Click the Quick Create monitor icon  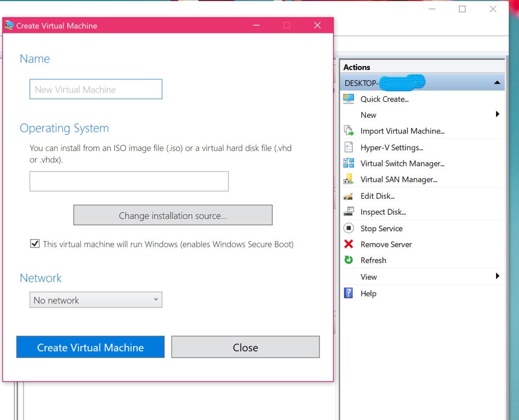pyautogui.click(x=349, y=99)
